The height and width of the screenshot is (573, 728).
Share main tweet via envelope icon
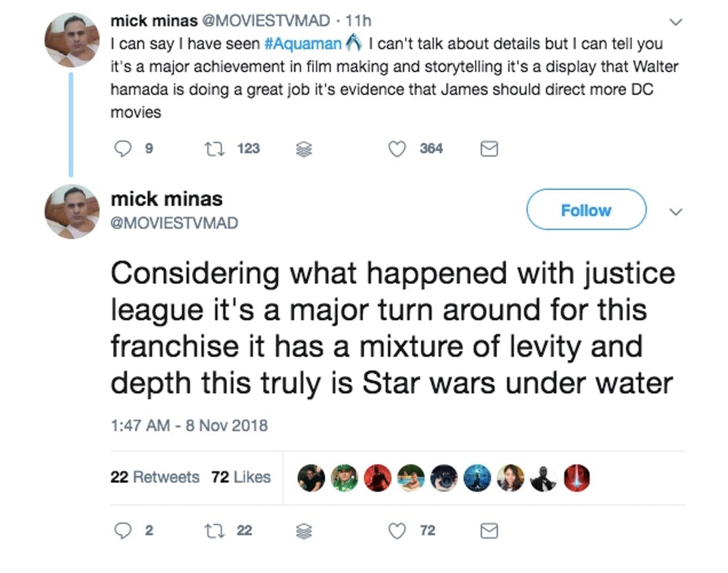489,531
